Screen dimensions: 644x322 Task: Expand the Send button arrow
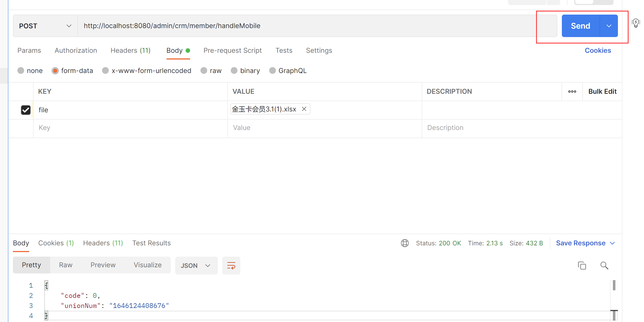coord(609,26)
